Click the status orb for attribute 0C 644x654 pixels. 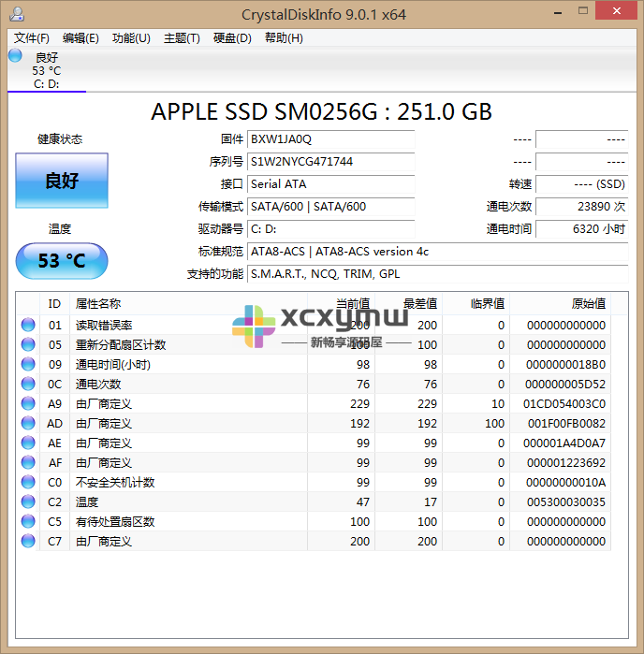tap(28, 384)
